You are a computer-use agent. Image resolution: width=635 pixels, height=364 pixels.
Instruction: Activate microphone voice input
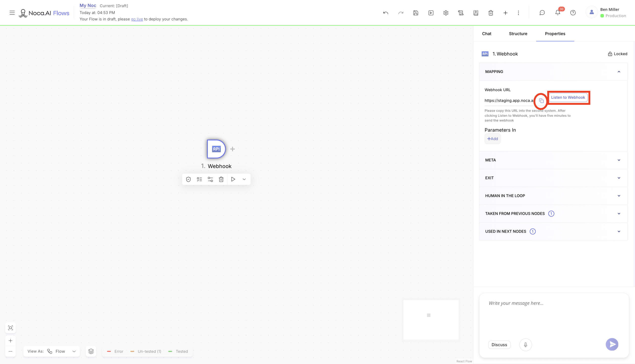tap(525, 345)
